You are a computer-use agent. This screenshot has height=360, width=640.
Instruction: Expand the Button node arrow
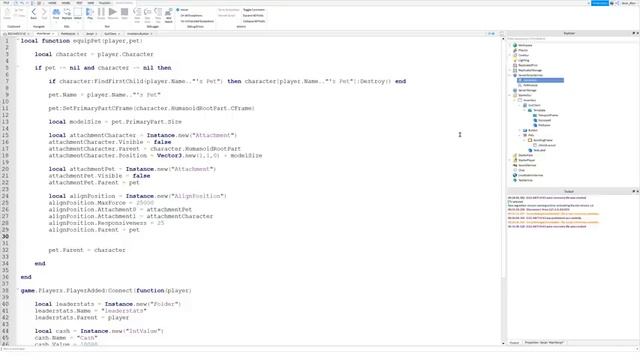[x=520, y=130]
